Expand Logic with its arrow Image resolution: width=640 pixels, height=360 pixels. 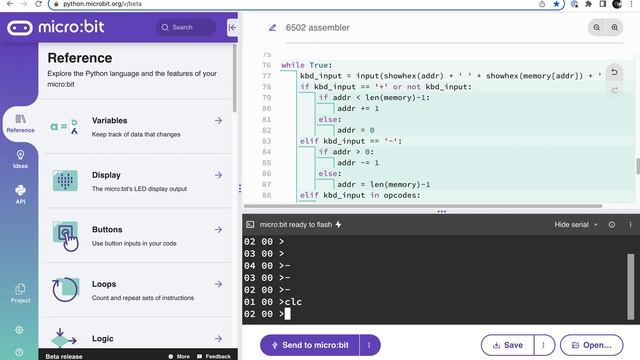218,338
